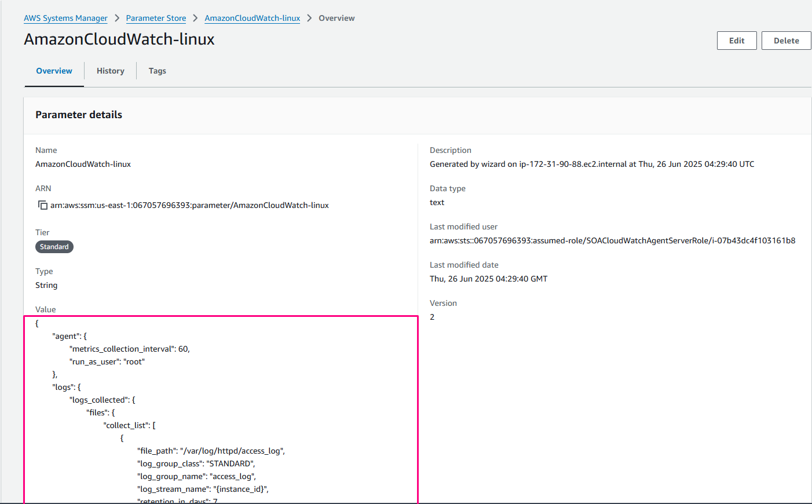Open the Parameter Store breadcrumb link
812x504 pixels.
tap(156, 18)
